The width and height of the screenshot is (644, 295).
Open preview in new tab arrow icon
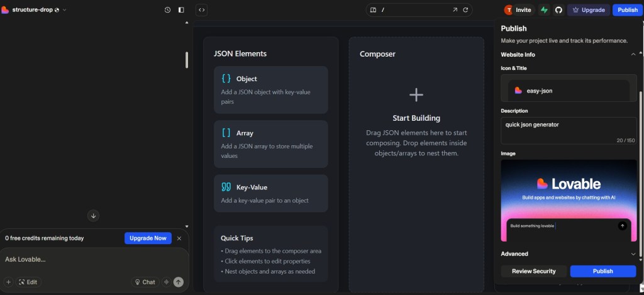pyautogui.click(x=455, y=10)
